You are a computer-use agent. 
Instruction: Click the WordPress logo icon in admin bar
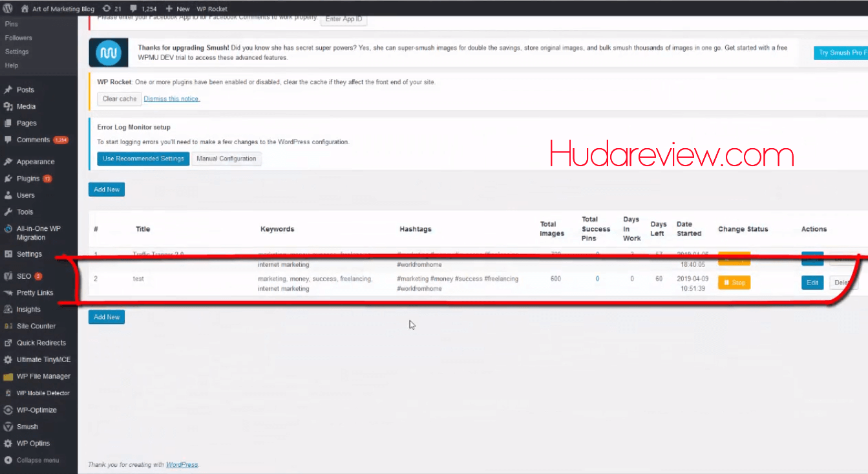(8, 9)
